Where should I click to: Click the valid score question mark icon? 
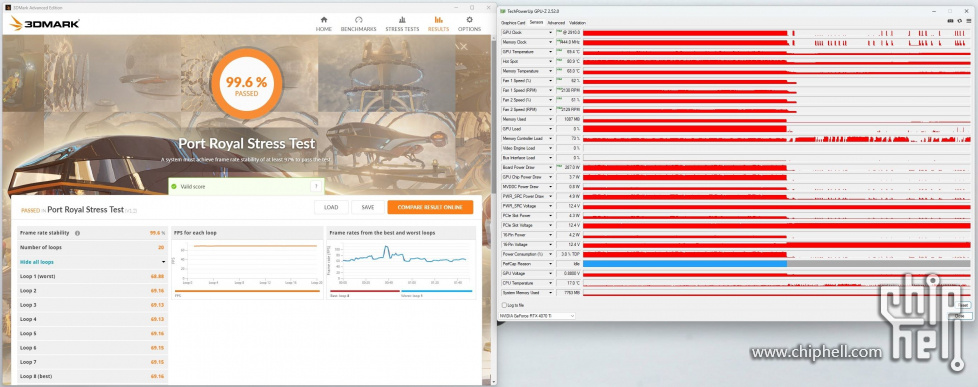click(316, 186)
